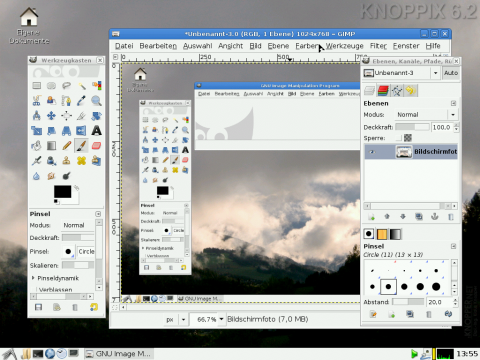Screen dimensions: 480x360
Task: Select the Rectangle Select tool in Werkzeugkasten
Action: (37, 86)
